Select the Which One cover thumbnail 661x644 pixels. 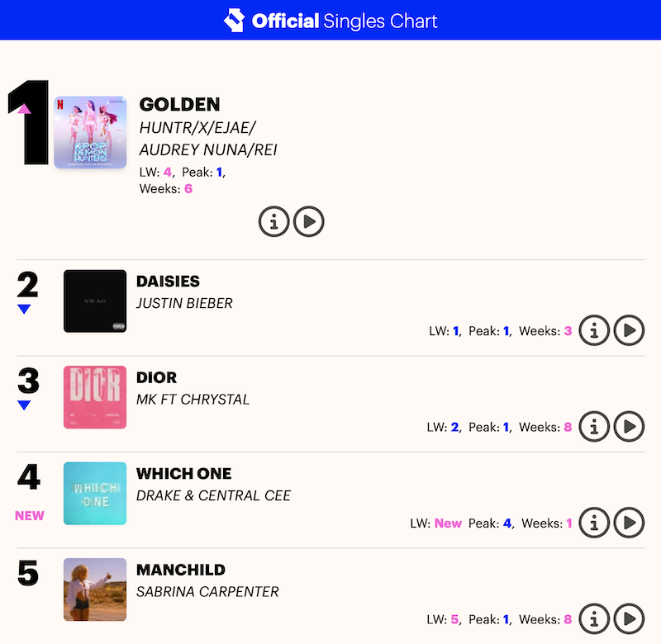[95, 494]
